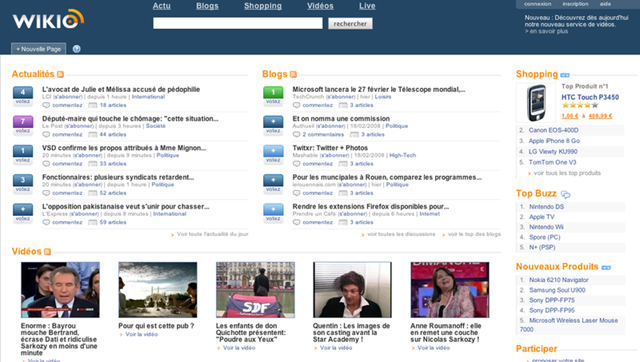This screenshot has width=640, height=362.
Task: Click the icon beside Nouveaux Produits heading
Action: coord(606,268)
